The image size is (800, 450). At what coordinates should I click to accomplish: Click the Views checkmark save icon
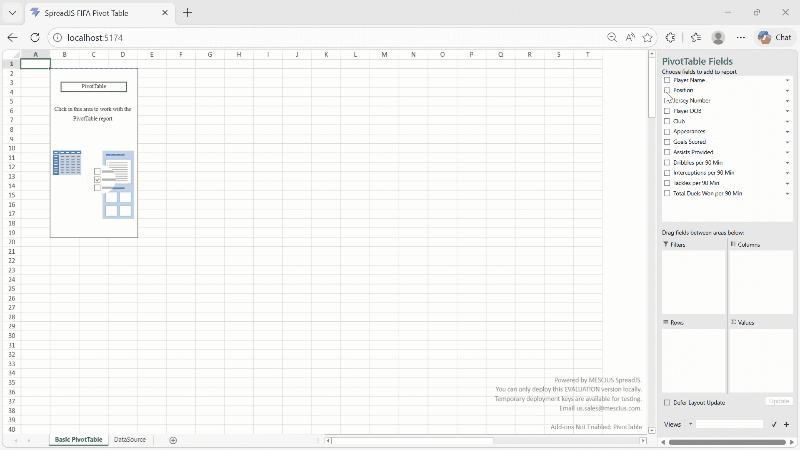coord(774,424)
